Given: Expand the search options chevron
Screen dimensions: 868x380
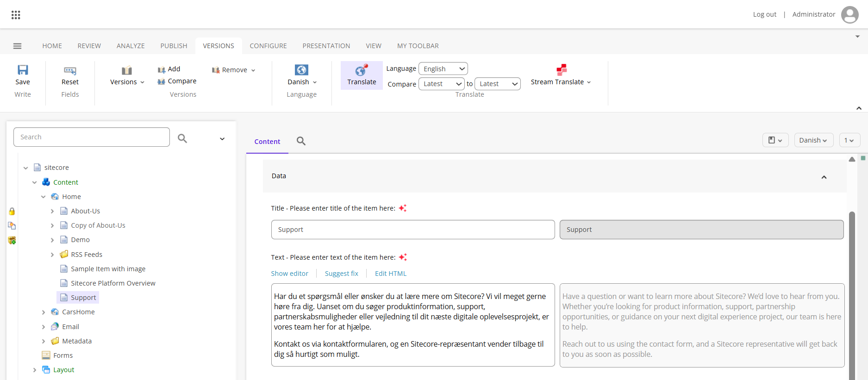Looking at the screenshot, I should click(222, 138).
